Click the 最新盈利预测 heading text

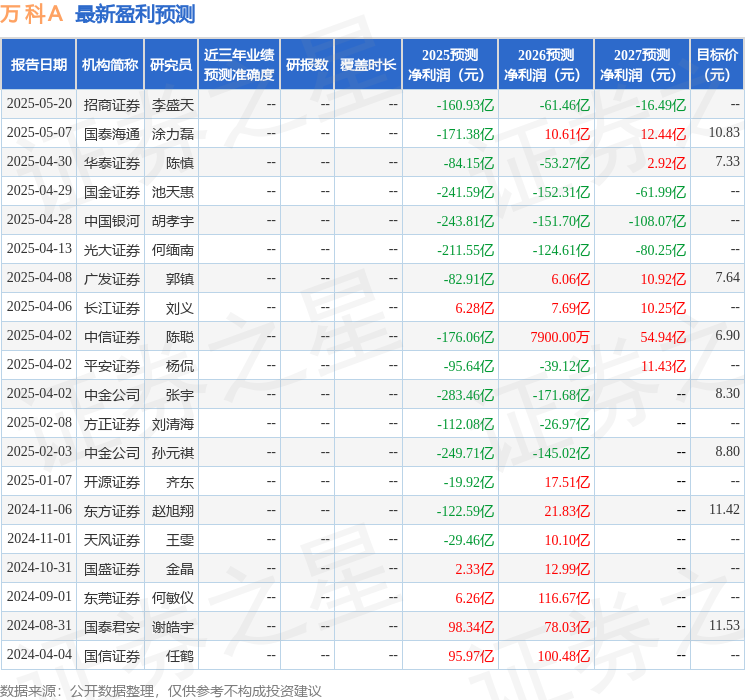tap(135, 14)
